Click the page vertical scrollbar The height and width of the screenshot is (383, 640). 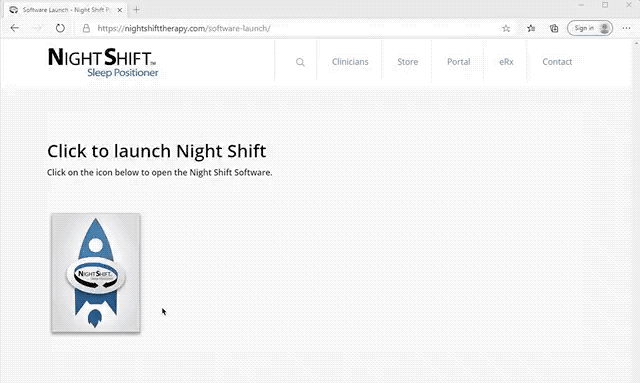click(x=636, y=211)
